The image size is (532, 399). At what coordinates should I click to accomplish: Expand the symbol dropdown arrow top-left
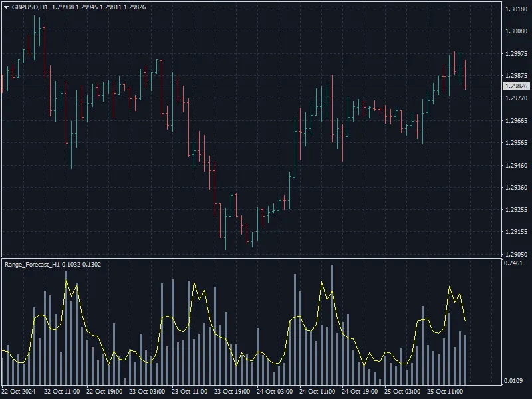point(7,7)
